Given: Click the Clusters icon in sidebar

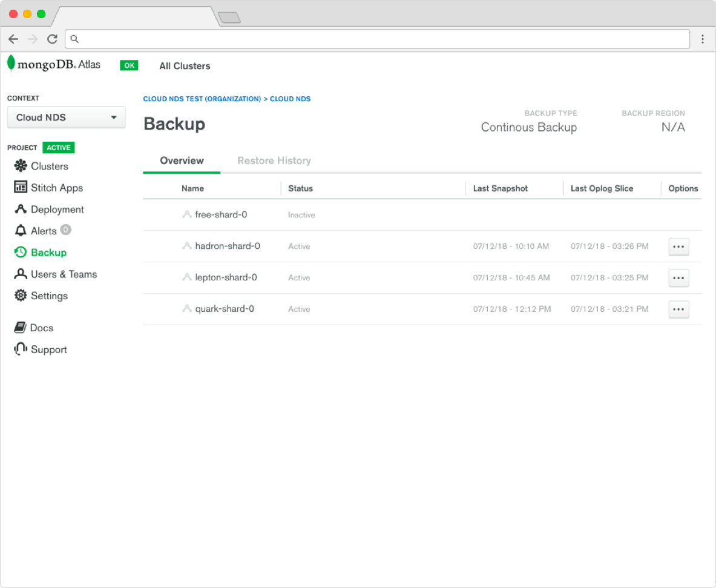Looking at the screenshot, I should point(21,166).
